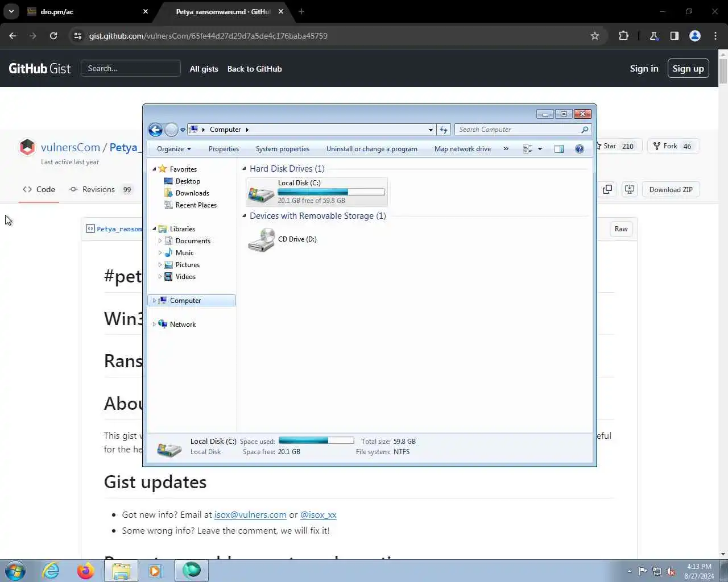Open isox@vulners.com email link
The width and height of the screenshot is (728, 582).
click(250, 514)
